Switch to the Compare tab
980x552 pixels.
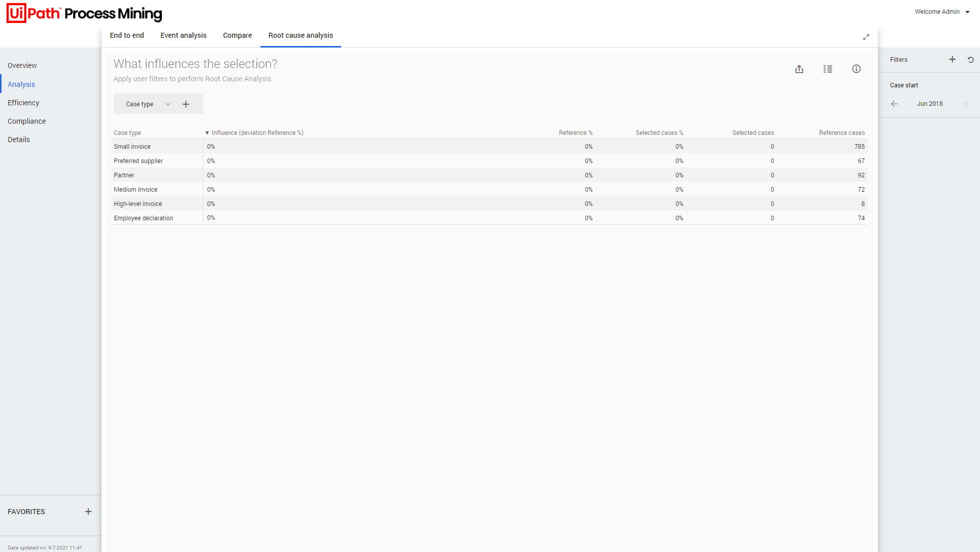pyautogui.click(x=237, y=35)
